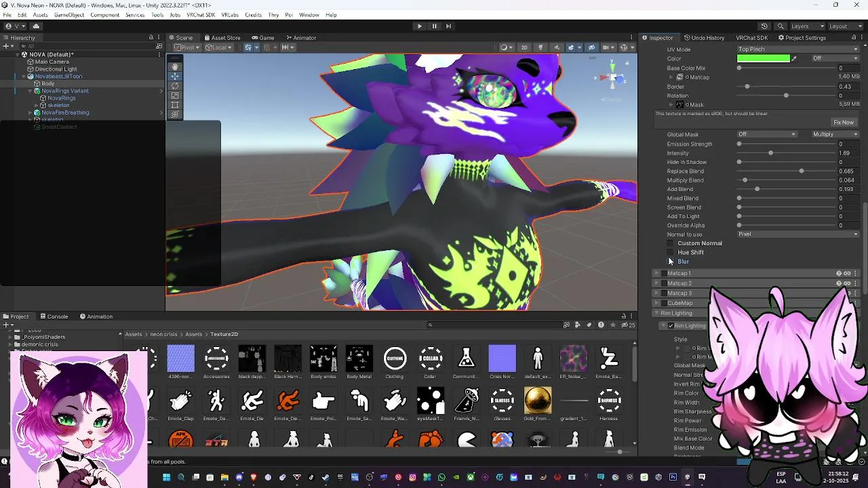Toggle scene audio icon
This screenshot has width=868, height=488.
click(x=557, y=47)
